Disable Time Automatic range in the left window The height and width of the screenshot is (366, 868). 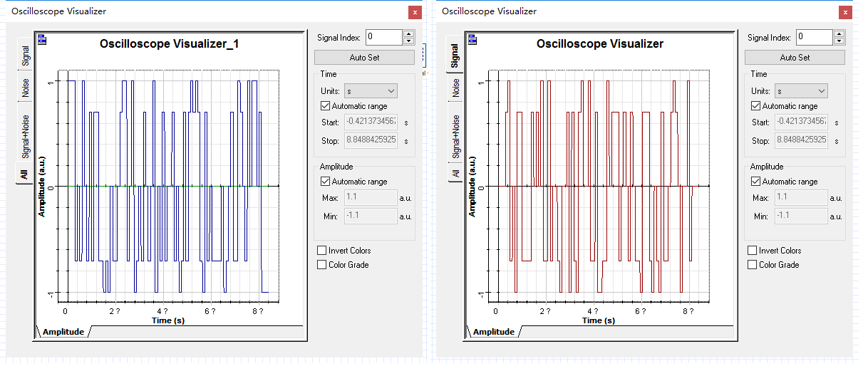pyautogui.click(x=326, y=106)
